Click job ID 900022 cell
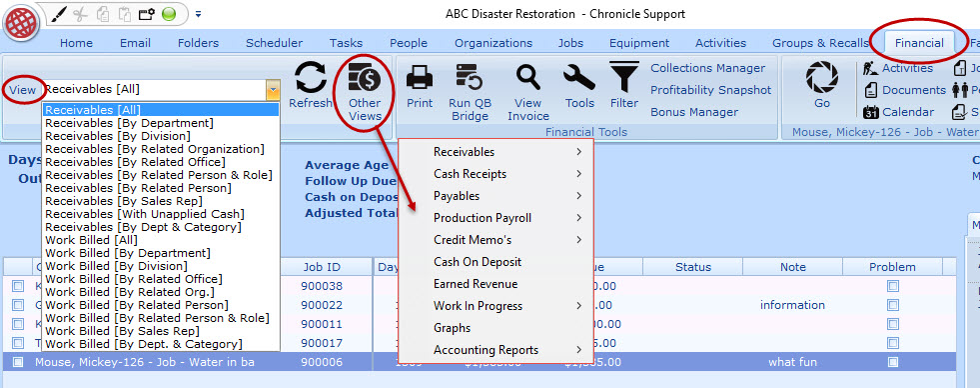The width and height of the screenshot is (980, 388). (x=322, y=305)
